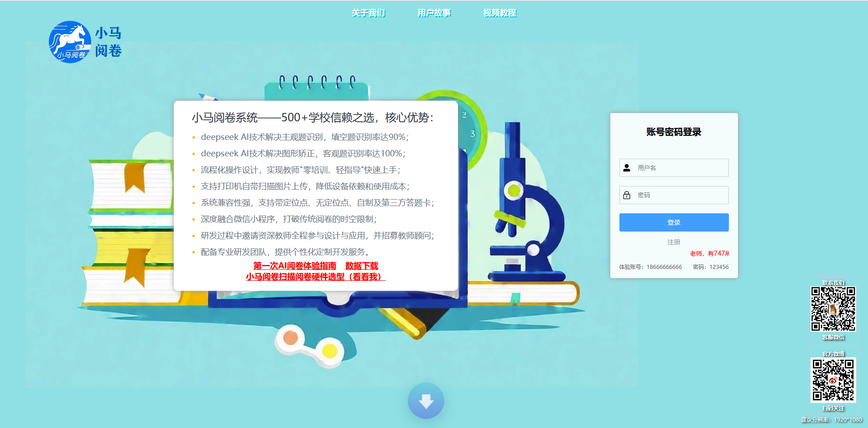This screenshot has height=428, width=868.
Task: Click bullet 研发过程中邀请资深教师
Action: pyautogui.click(x=317, y=236)
